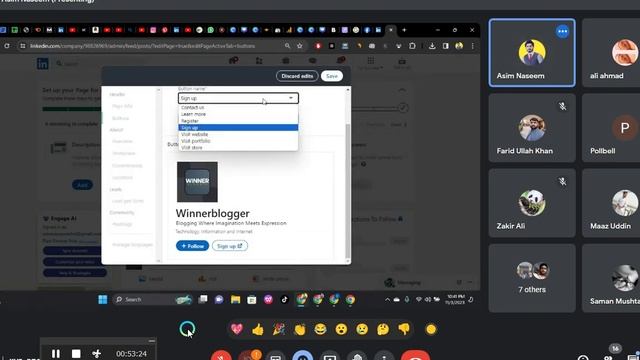Open Chrome extensions puzzle icon

click(412, 46)
